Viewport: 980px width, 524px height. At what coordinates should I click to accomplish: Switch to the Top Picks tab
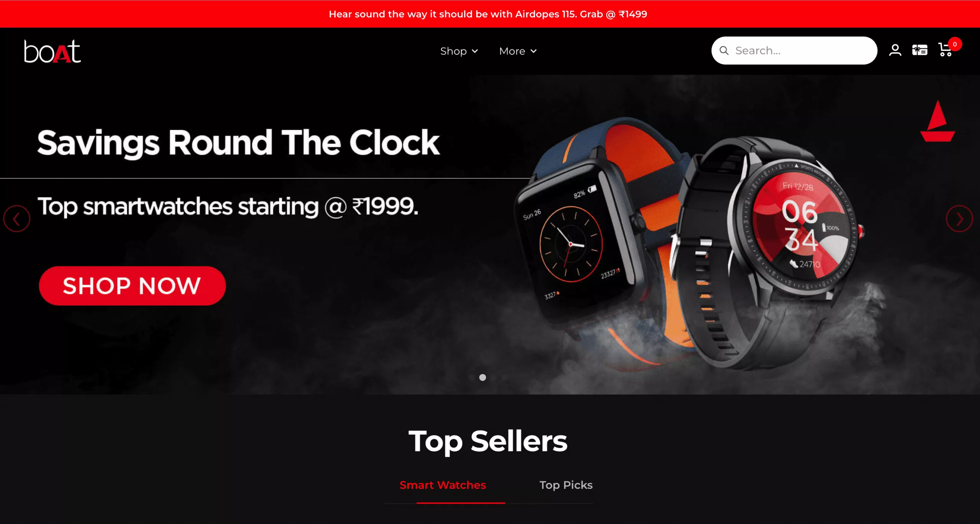(x=566, y=485)
